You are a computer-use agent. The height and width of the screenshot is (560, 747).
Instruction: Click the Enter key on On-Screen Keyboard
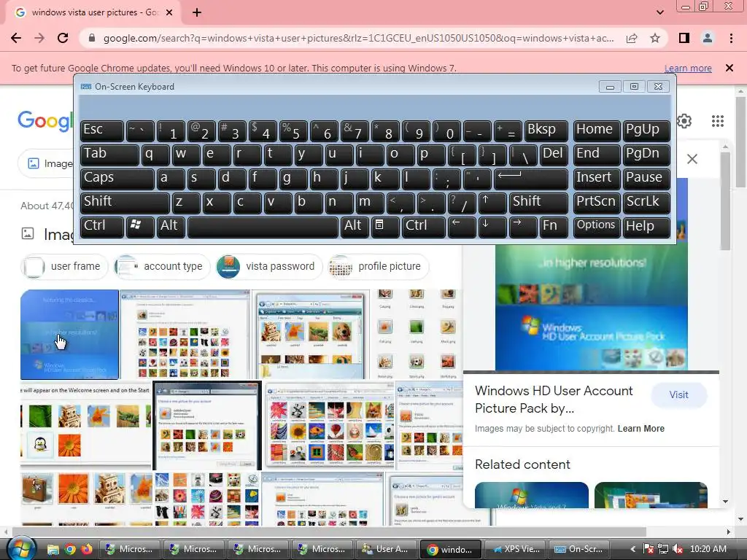(531, 178)
